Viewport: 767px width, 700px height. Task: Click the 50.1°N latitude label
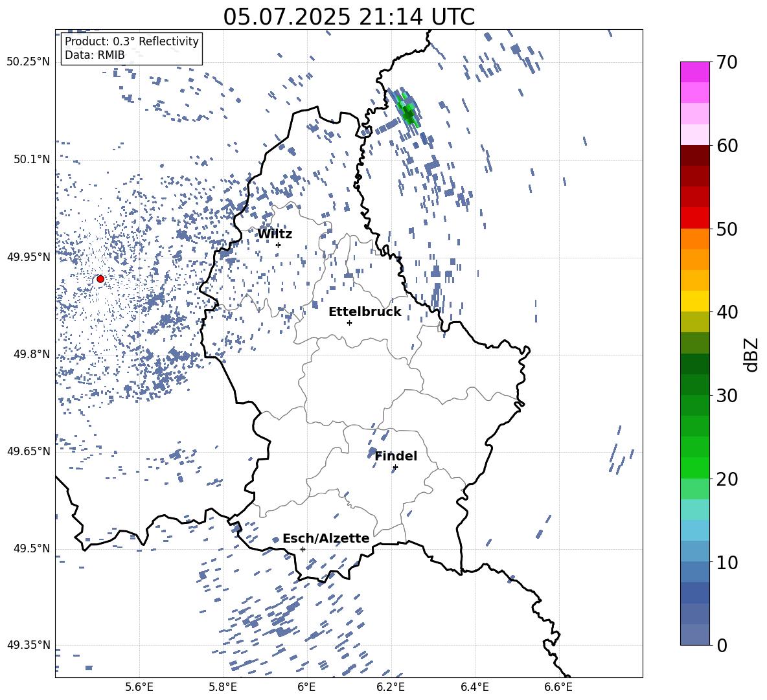tap(32, 159)
